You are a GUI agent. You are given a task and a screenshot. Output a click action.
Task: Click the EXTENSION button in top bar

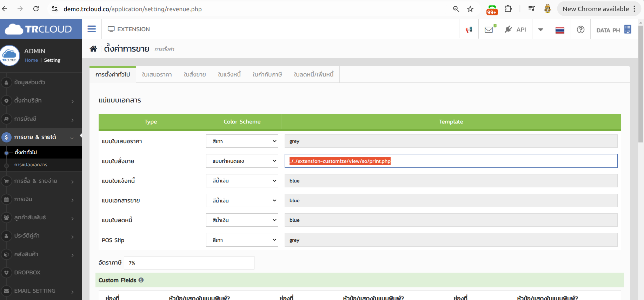pos(129,29)
